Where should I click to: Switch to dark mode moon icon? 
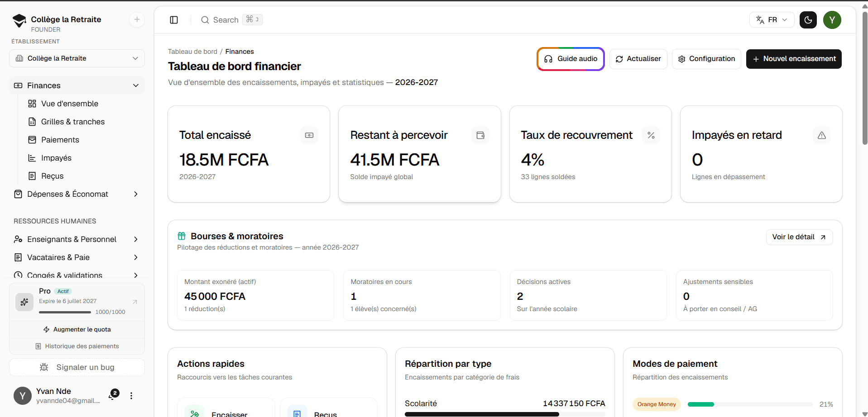pos(808,20)
